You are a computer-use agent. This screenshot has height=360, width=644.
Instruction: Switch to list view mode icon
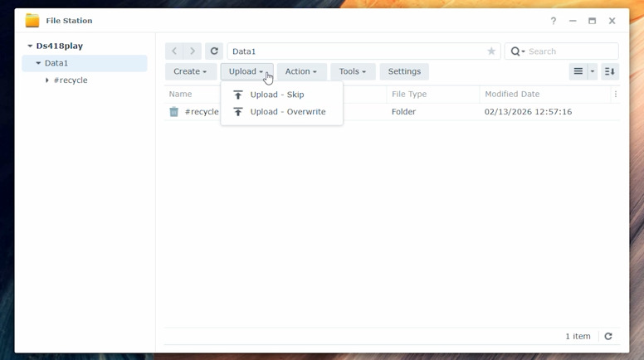tap(578, 71)
